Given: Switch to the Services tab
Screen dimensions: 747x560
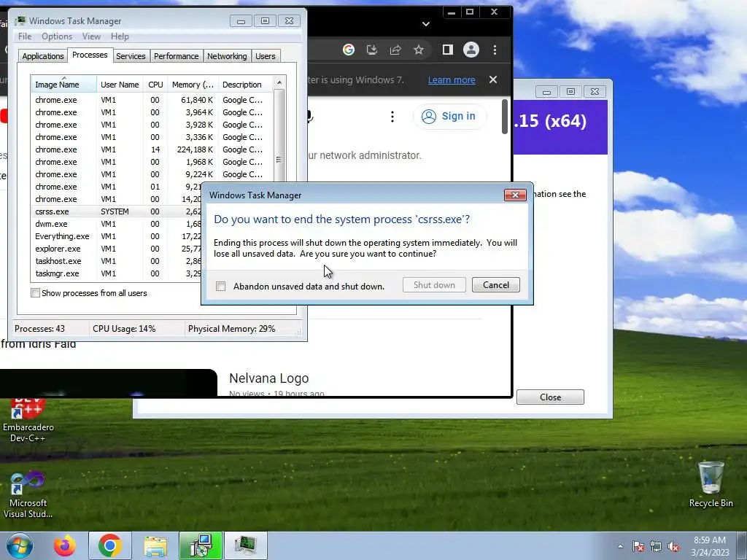Looking at the screenshot, I should point(131,56).
